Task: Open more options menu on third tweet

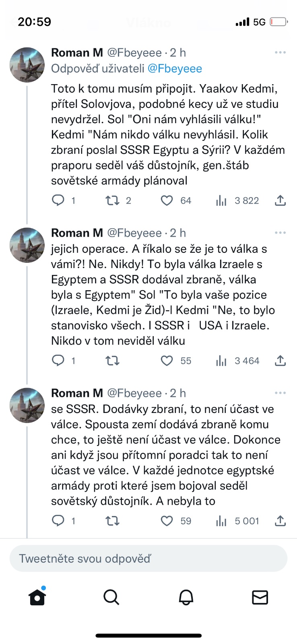Action: [x=280, y=393]
